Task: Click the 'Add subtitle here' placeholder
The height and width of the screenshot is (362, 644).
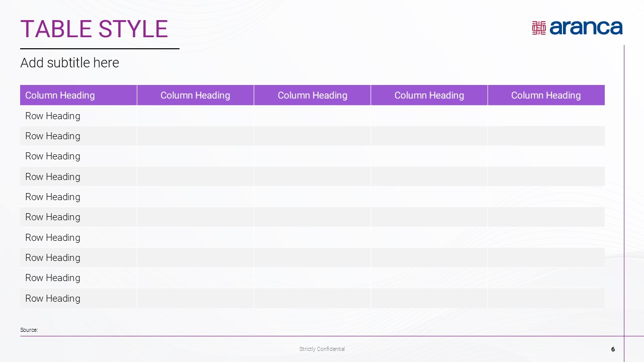Action: [70, 63]
